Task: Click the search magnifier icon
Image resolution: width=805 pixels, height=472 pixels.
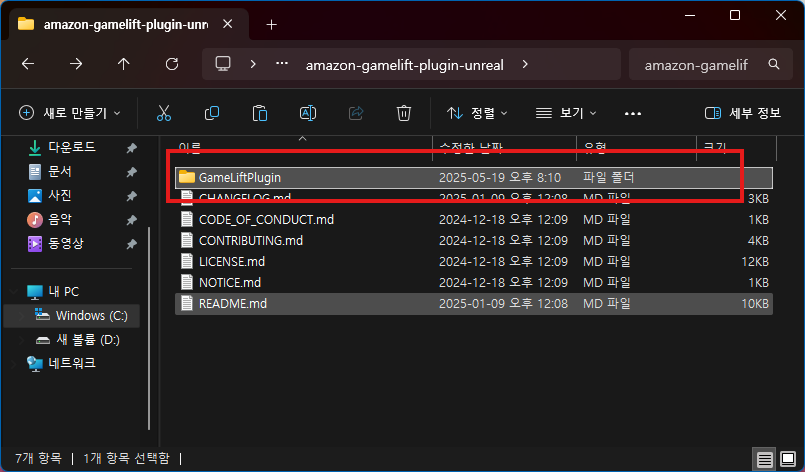Action: tap(774, 64)
